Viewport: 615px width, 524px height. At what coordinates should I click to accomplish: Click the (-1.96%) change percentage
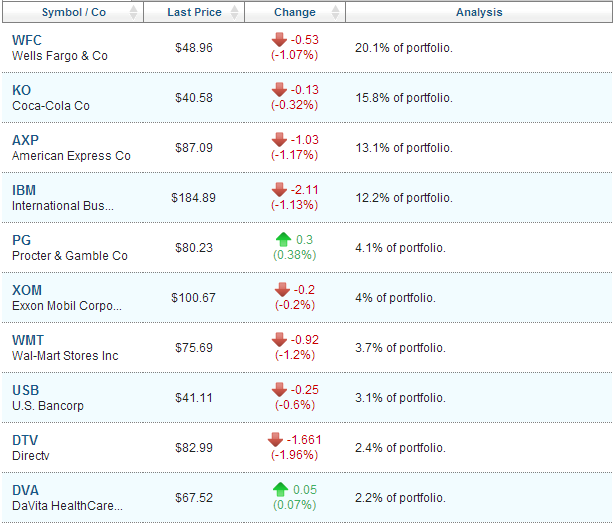[x=295, y=455]
